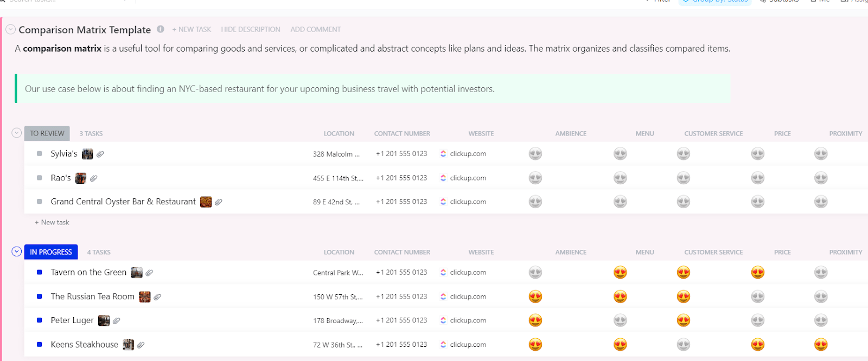Click the Customer Service column header in In Progress

tap(713, 252)
